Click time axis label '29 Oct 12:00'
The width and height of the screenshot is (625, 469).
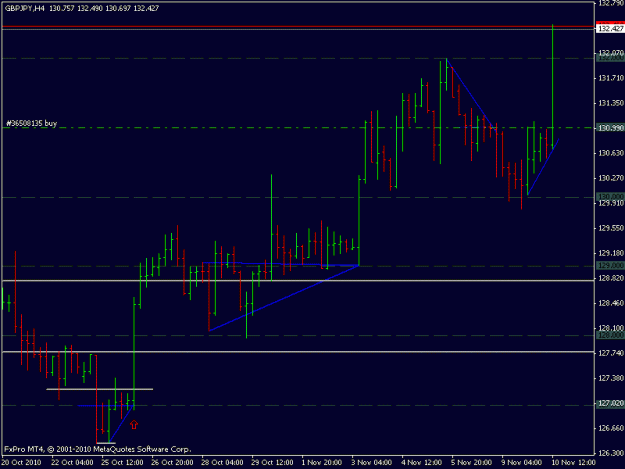coord(272,462)
